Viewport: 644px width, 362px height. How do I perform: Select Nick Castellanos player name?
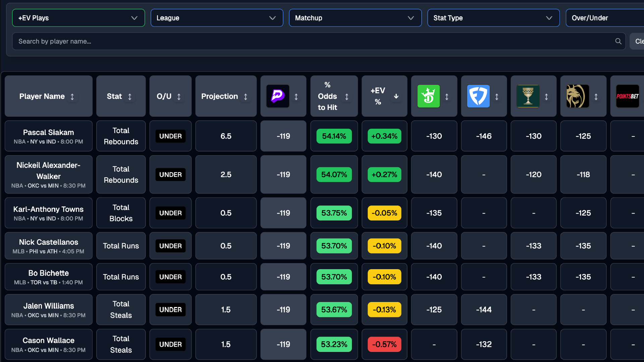[x=48, y=242]
